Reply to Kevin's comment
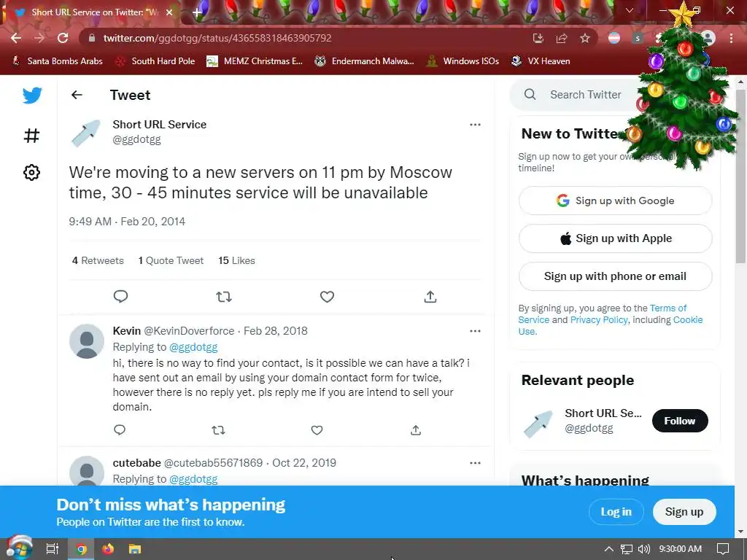The height and width of the screenshot is (560, 747). [120, 430]
